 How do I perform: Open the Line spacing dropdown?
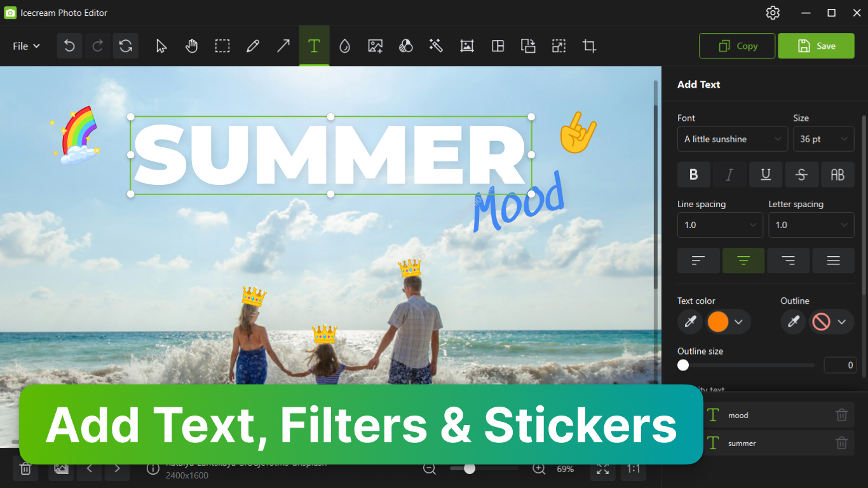click(x=719, y=225)
